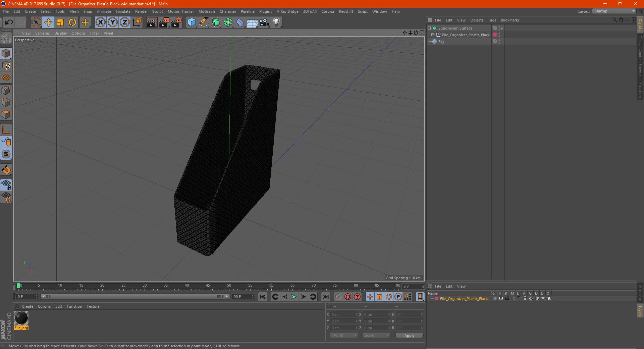Click the magnet tool icon
This screenshot has width=644, height=349.
(x=6, y=170)
